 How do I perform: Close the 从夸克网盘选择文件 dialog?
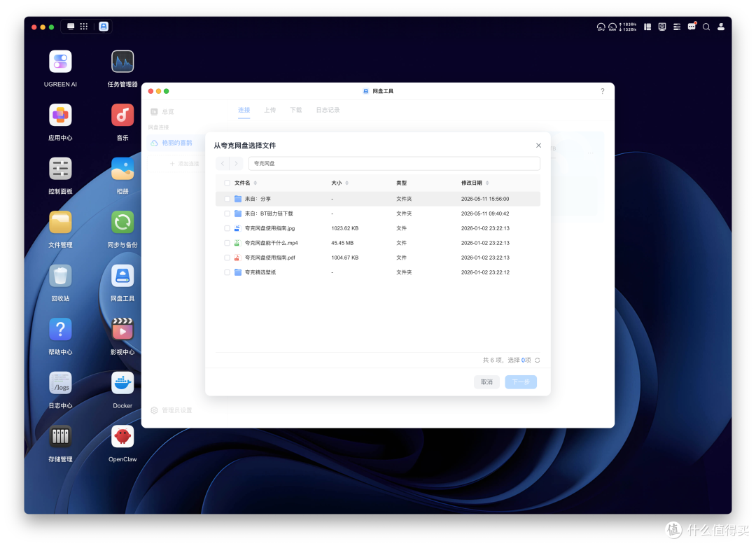click(538, 145)
